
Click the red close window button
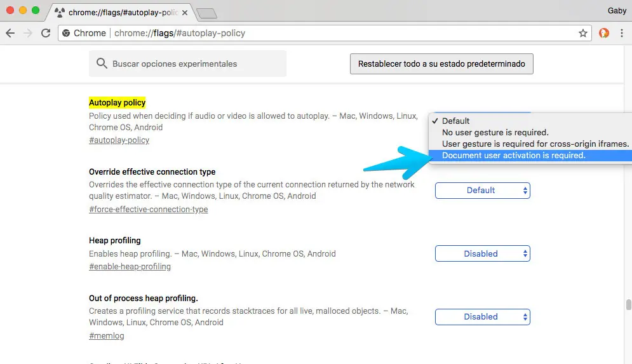tap(10, 10)
